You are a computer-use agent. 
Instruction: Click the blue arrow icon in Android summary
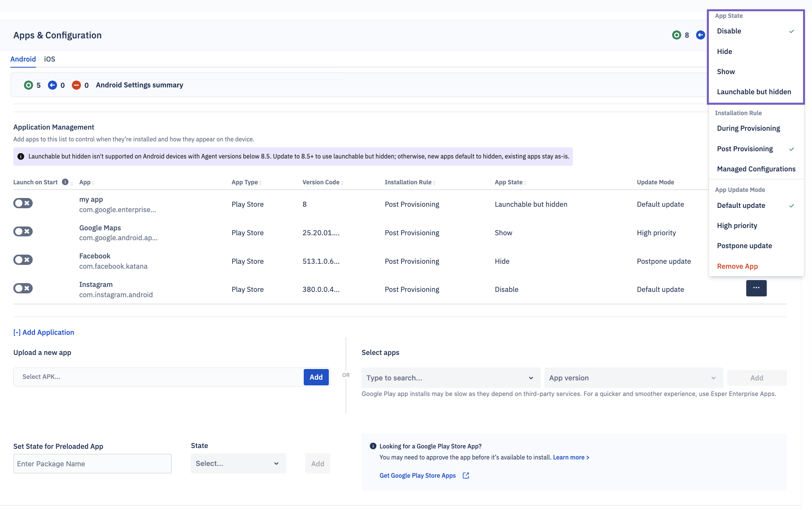52,85
